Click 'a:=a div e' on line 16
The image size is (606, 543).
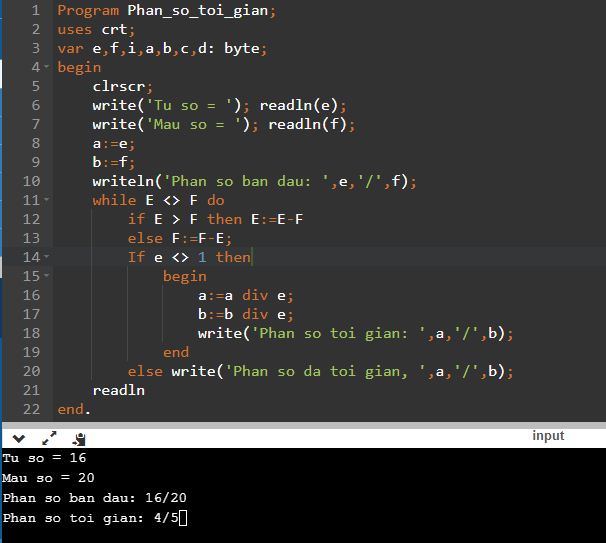[242, 296]
